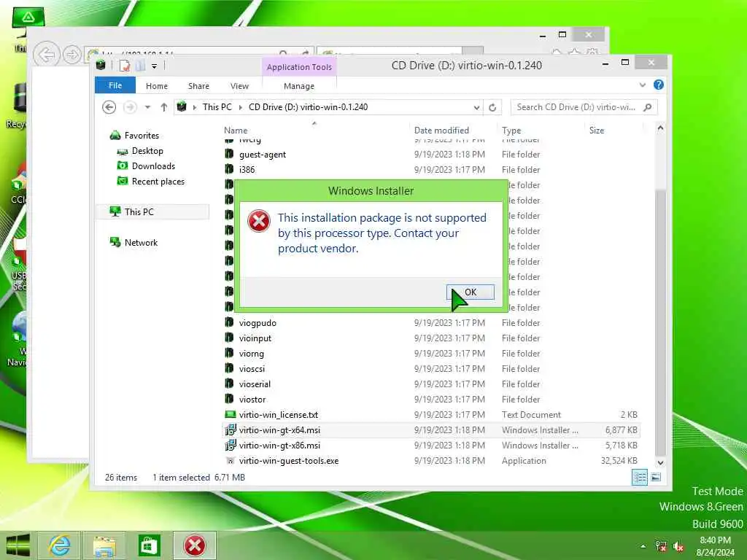Select the viogpudo folder
Viewport: 747px width, 560px height.
258,323
